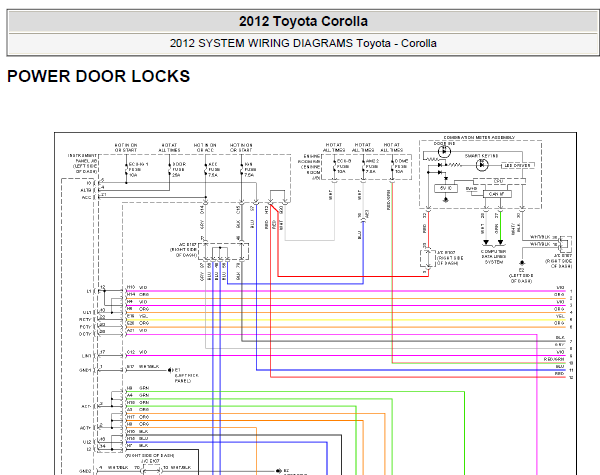Viewport: 600px width, 475px height.
Task: Click 'INSTRUMENT PANEL J/B (LEFT SIDE OF DASH)' label
Action: click(83, 163)
